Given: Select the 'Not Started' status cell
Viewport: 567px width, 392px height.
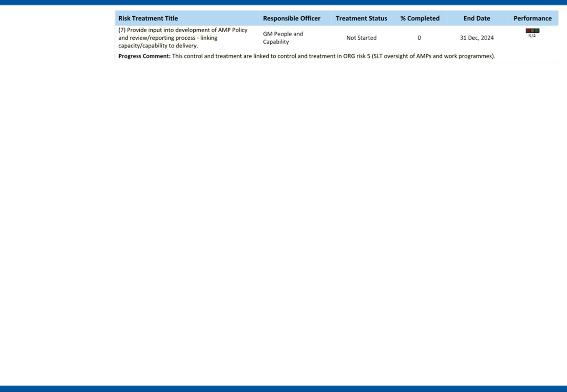Looking at the screenshot, I should click(361, 38).
